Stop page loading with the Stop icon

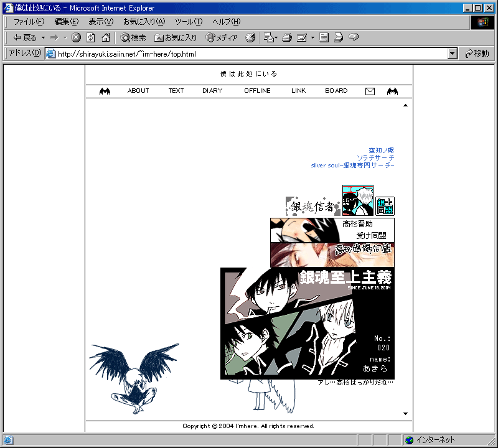(76, 37)
